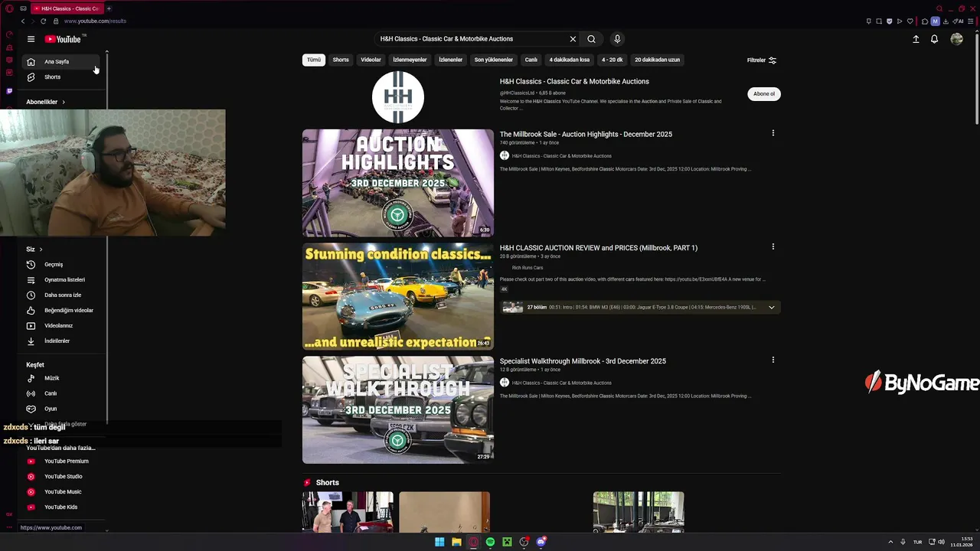Open H&H CLASSIC AUCTION REVIEW and PRICES title

click(599, 248)
